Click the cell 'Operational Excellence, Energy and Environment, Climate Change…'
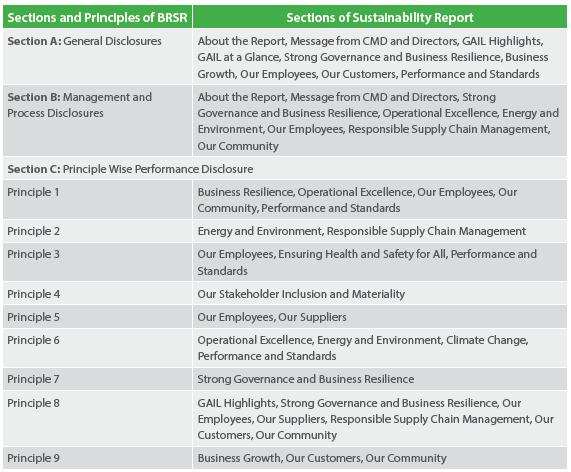The width and height of the screenshot is (571, 472). [x=380, y=348]
